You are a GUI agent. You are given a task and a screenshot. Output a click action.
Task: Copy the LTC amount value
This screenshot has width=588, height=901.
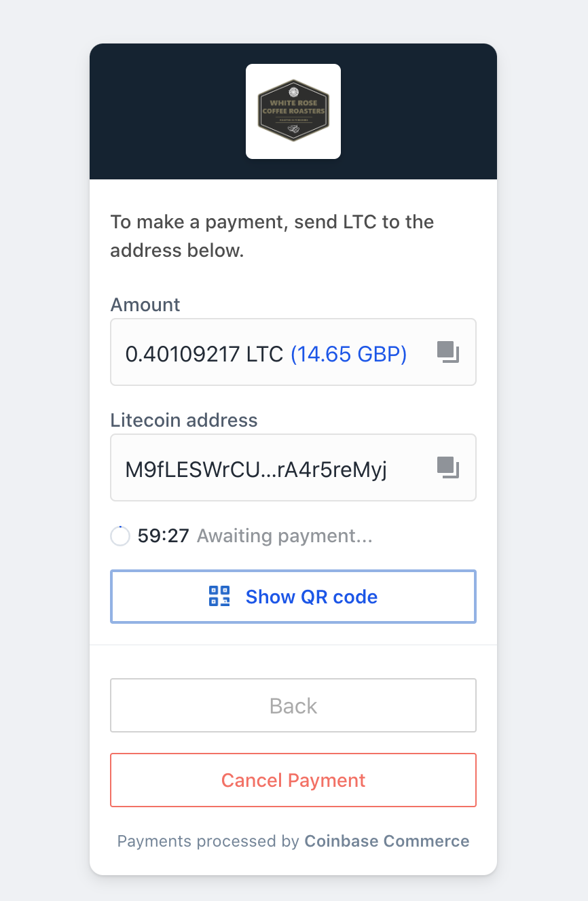[448, 353]
